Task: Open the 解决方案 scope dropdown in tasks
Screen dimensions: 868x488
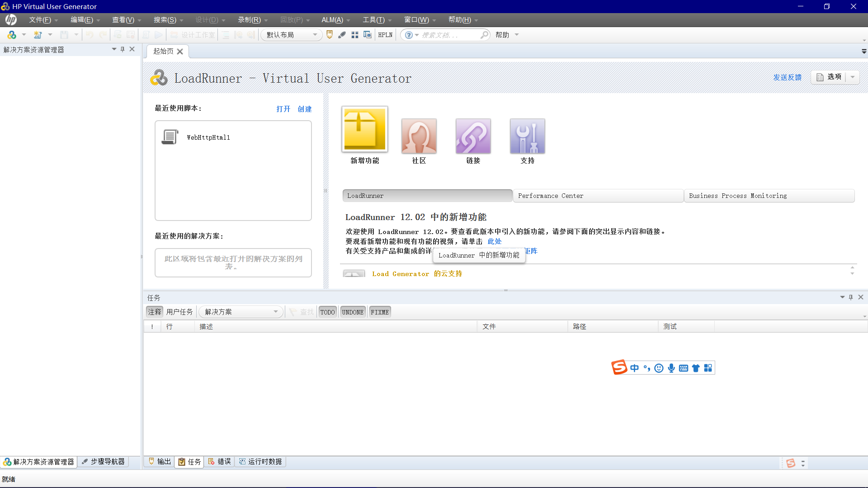Action: pyautogui.click(x=241, y=312)
